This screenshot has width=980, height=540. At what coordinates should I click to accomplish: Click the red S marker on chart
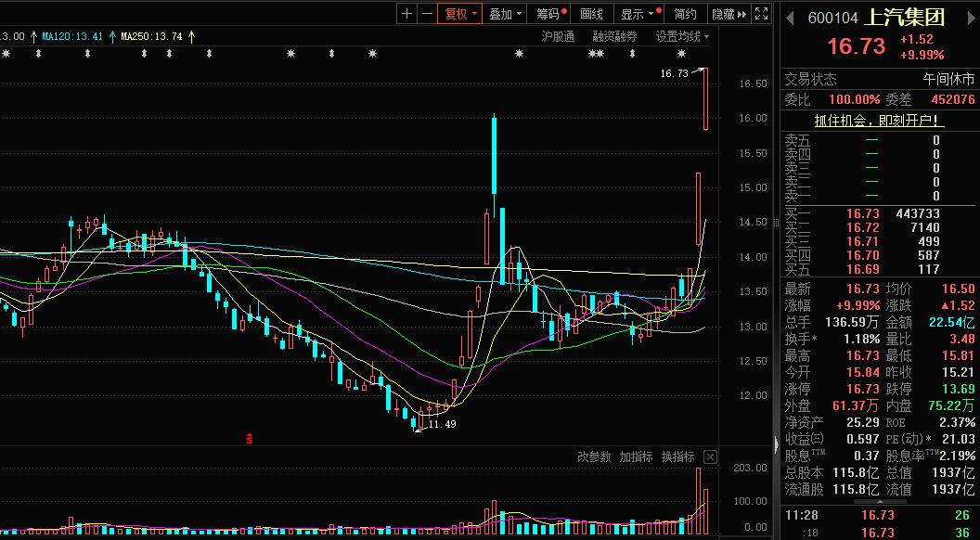250,438
